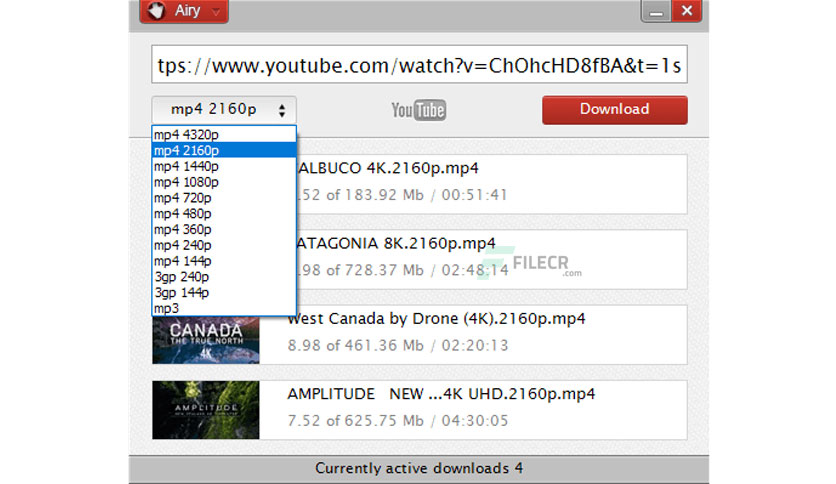
Task: Minimize the Airy window
Action: [x=656, y=11]
